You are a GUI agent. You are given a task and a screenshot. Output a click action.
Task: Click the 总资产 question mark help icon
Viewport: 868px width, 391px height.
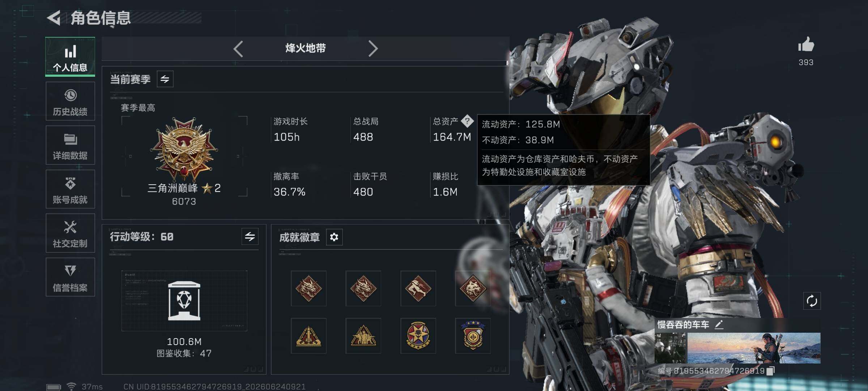click(x=467, y=121)
